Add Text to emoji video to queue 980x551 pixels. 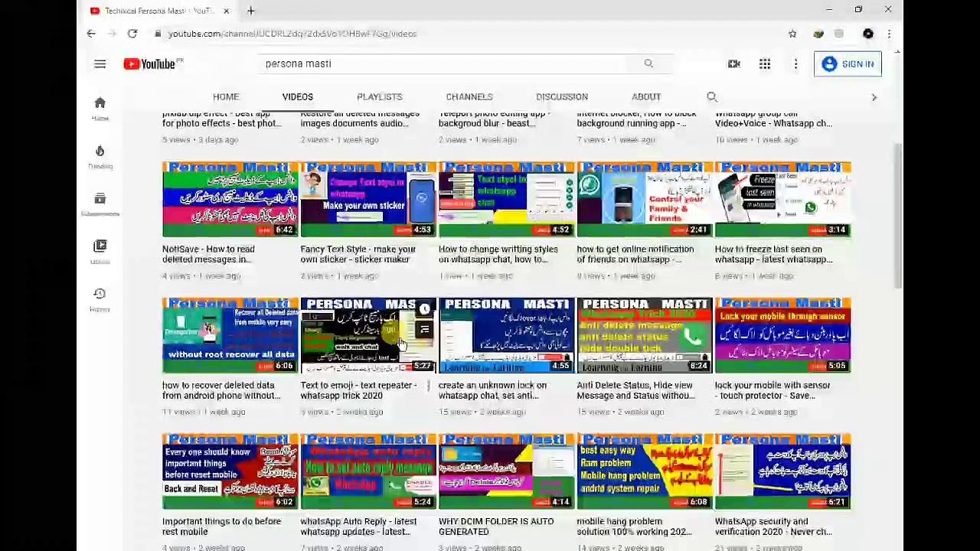pyautogui.click(x=424, y=331)
